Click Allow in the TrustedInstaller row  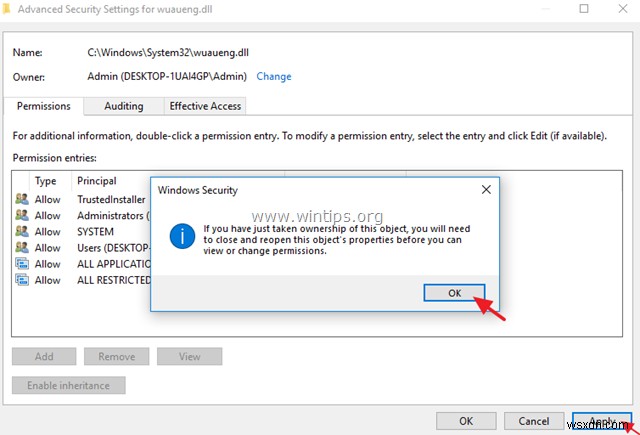(x=47, y=199)
